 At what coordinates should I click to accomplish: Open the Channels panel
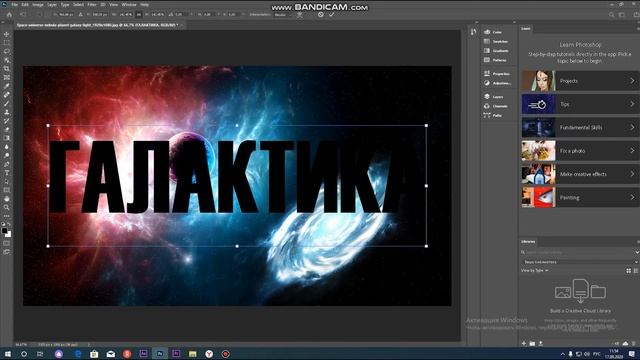[x=496, y=106]
